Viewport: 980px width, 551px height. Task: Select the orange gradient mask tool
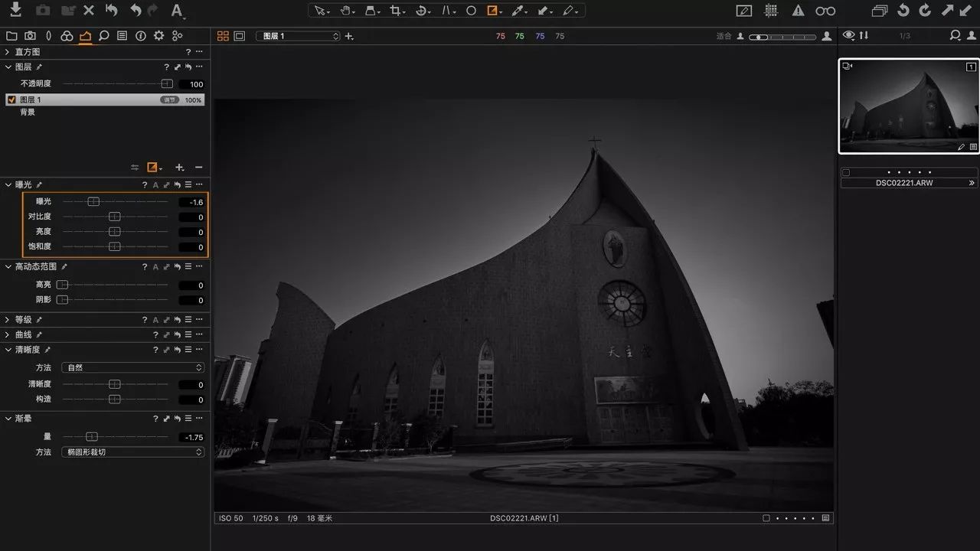coord(494,11)
